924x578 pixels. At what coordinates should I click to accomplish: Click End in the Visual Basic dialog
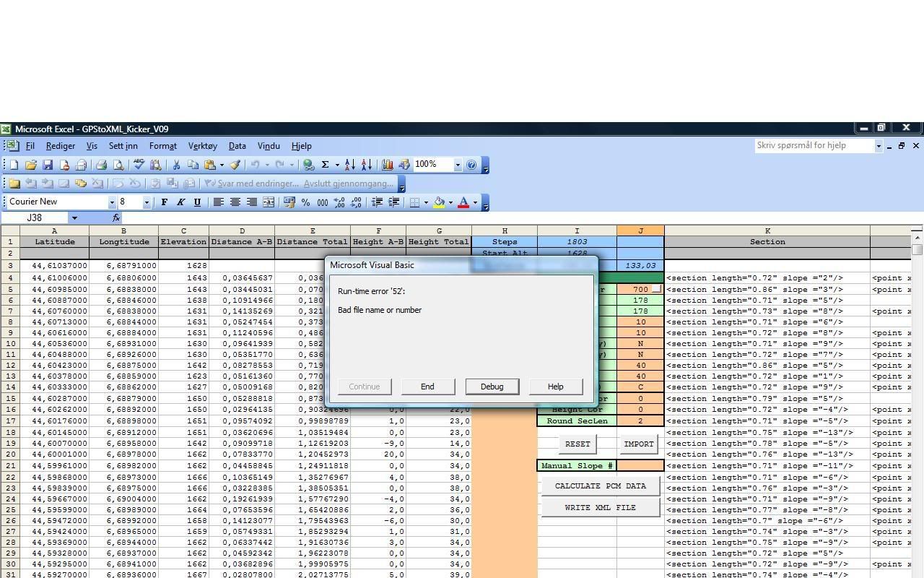(x=427, y=387)
